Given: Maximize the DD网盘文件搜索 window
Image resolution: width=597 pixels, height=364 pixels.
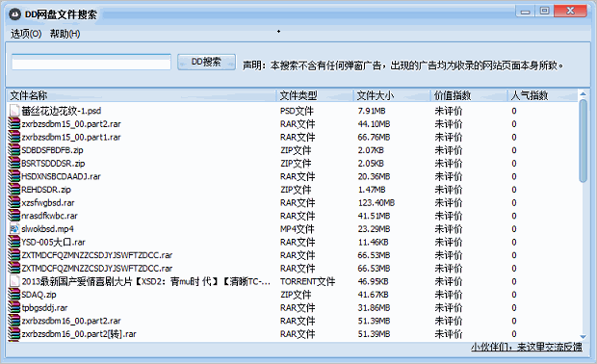Looking at the screenshot, I should tap(544, 11).
